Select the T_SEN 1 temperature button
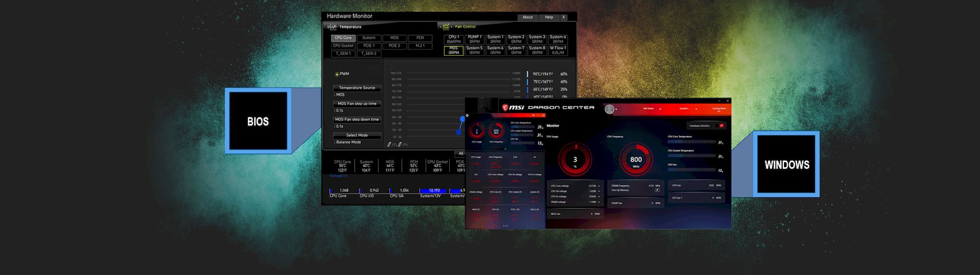980x275 pixels. pyautogui.click(x=343, y=53)
